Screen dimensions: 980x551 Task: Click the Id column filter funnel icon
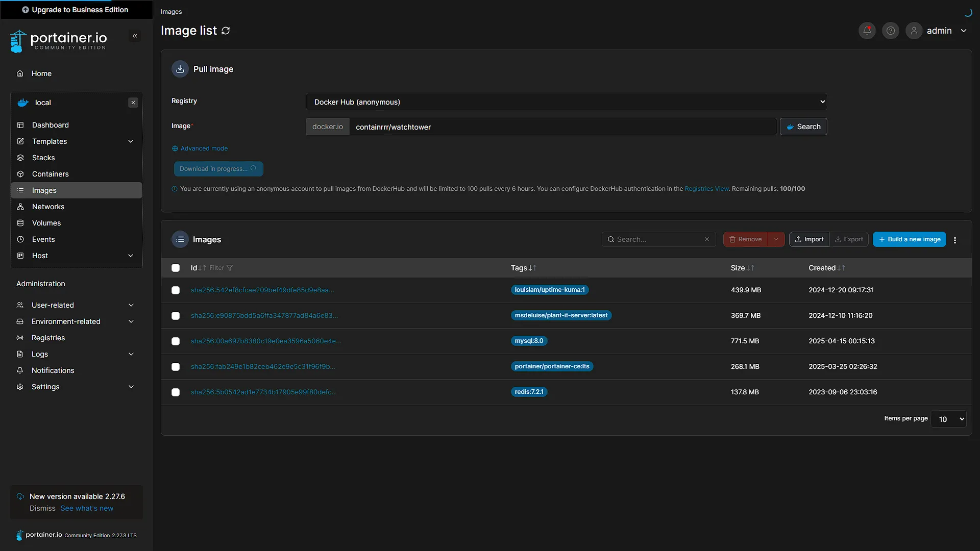click(x=230, y=268)
